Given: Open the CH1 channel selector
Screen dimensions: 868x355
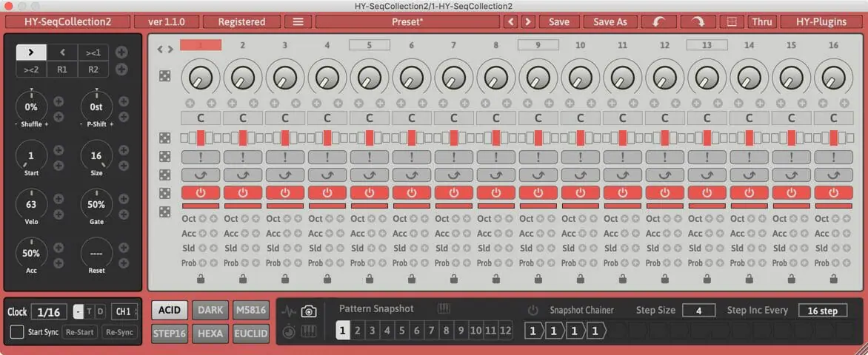Looking at the screenshot, I should click(x=124, y=311).
